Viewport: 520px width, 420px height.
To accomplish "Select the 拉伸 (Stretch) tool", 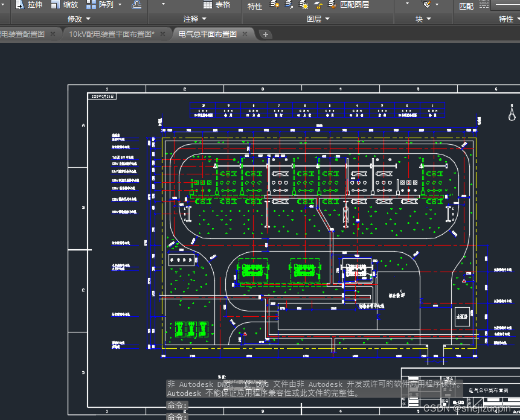I will pos(28,5).
